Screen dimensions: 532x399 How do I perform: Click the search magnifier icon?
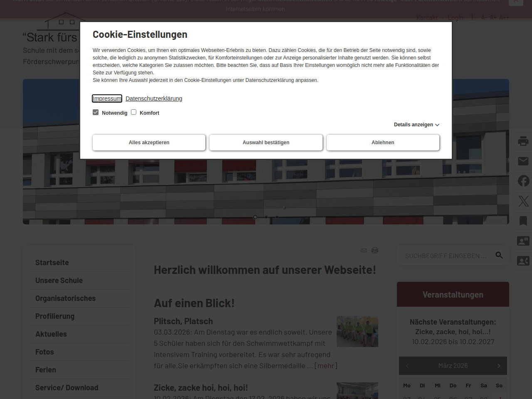[499, 255]
